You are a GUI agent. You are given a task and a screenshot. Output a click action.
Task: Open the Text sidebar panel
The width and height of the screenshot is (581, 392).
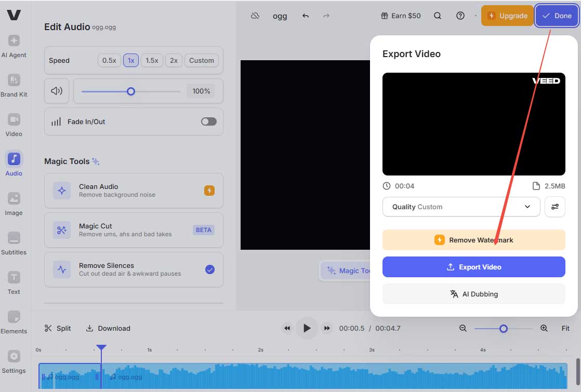point(14,283)
